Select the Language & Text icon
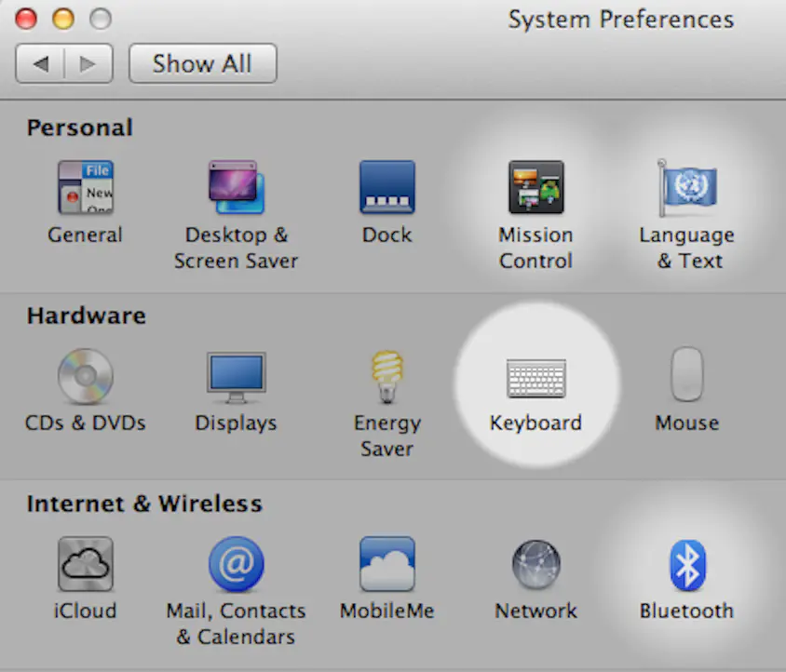The image size is (786, 672). click(686, 186)
